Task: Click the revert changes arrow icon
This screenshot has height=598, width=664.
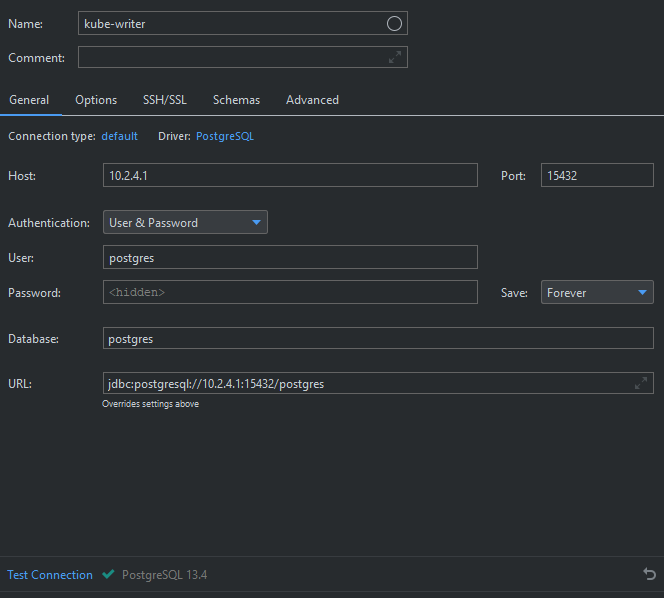Action: 649,574
